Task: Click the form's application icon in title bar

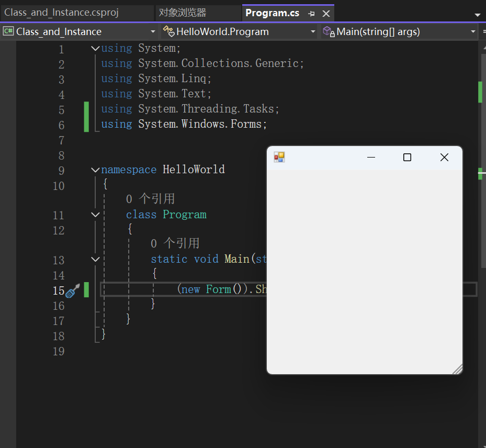Action: click(279, 157)
